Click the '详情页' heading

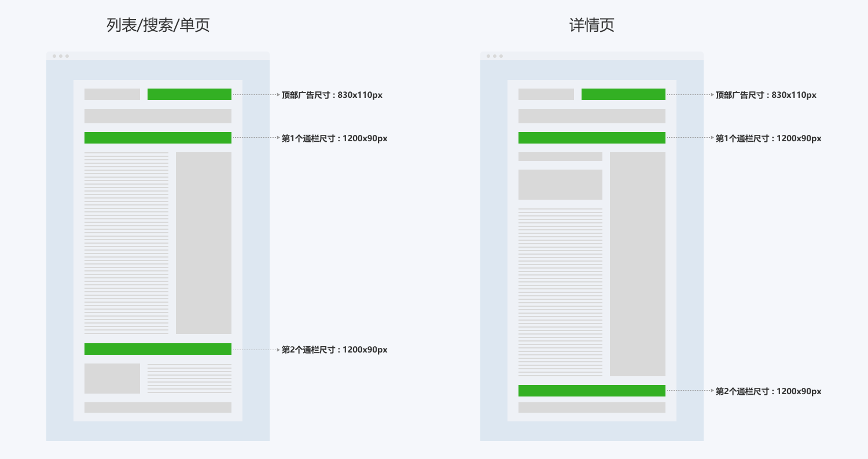pos(592,25)
